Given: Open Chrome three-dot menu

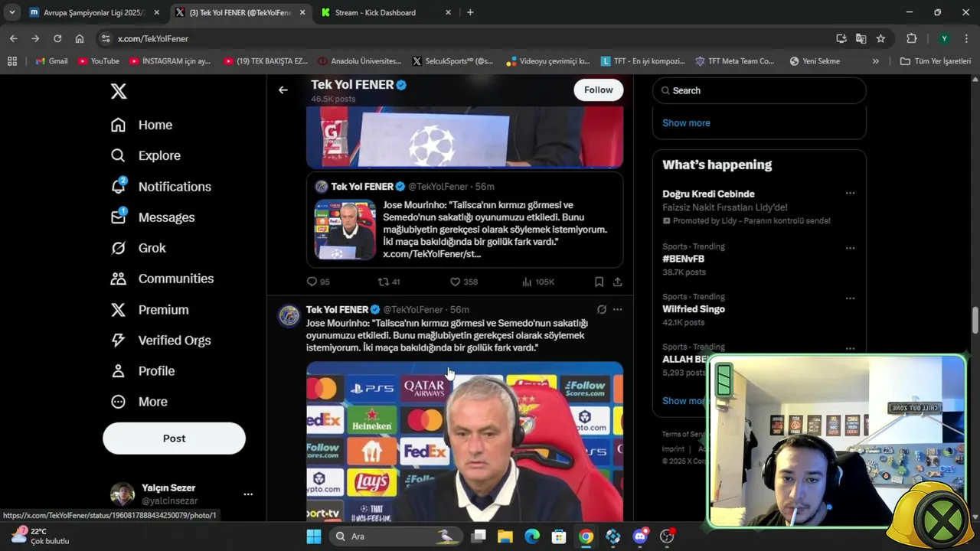Looking at the screenshot, I should [965, 38].
